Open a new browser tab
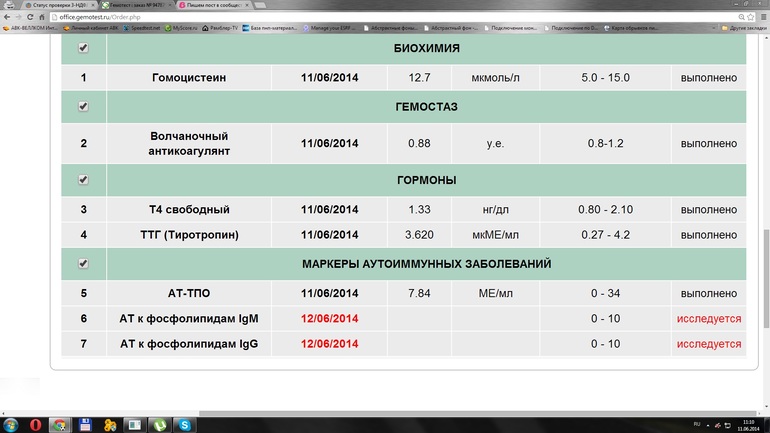The height and width of the screenshot is (433, 770). click(261, 5)
